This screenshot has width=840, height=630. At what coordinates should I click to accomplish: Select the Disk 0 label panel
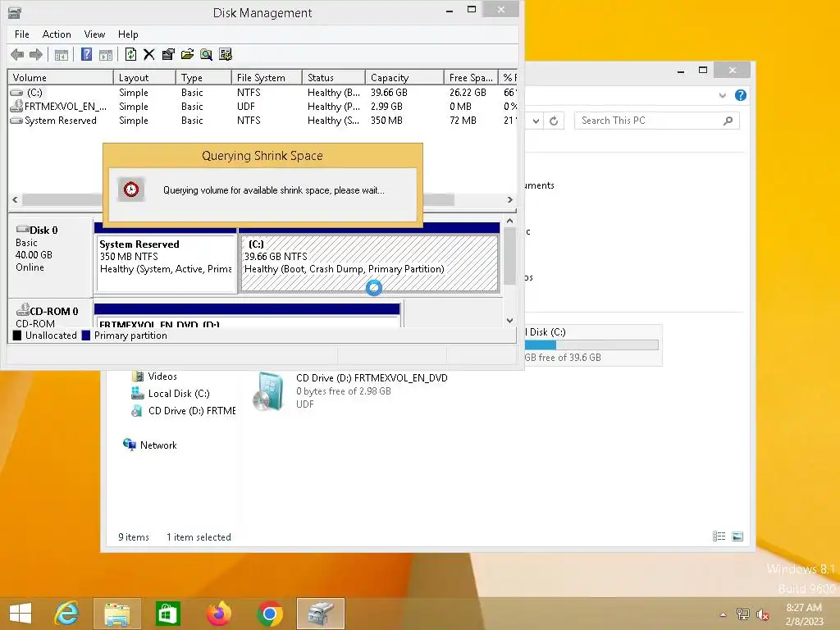[x=50, y=257]
